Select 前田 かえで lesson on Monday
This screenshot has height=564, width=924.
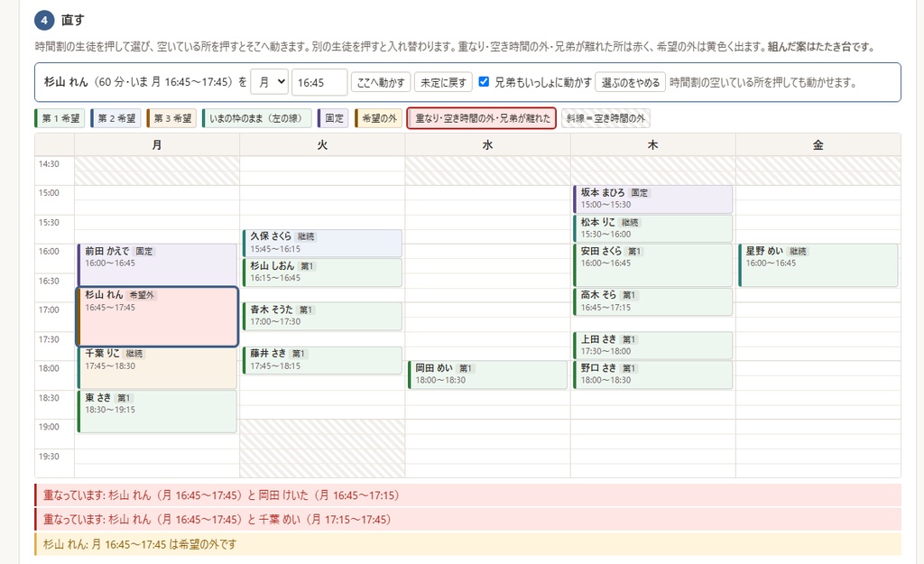[157, 264]
